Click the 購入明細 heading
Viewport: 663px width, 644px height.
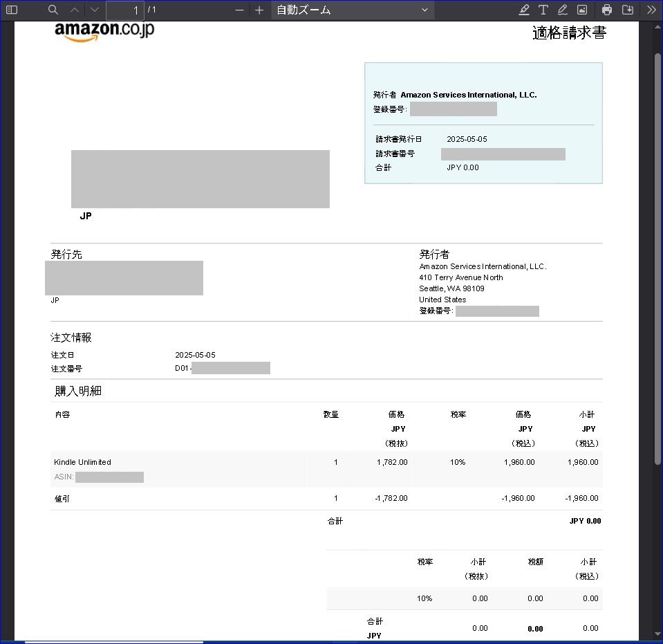click(x=78, y=391)
